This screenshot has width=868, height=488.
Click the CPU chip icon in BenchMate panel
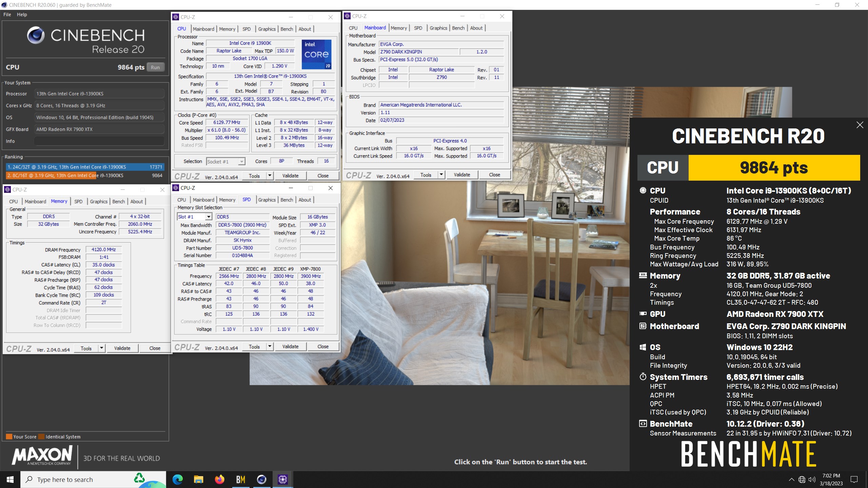[643, 190]
